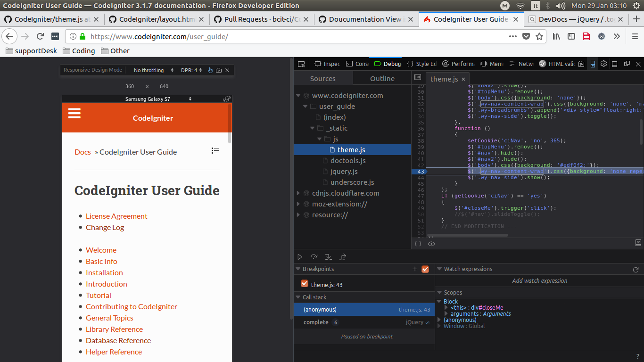Pick an element from the page icon
Viewport: 644px width, 362px height.
(x=301, y=64)
